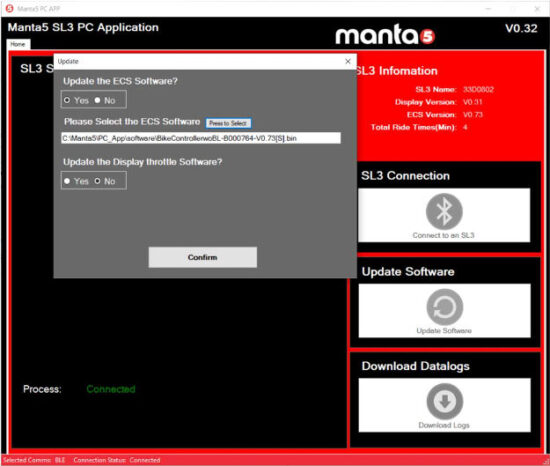Viewport: 550px width, 466px height.
Task: Click the ECS software file path field
Action: [201, 138]
